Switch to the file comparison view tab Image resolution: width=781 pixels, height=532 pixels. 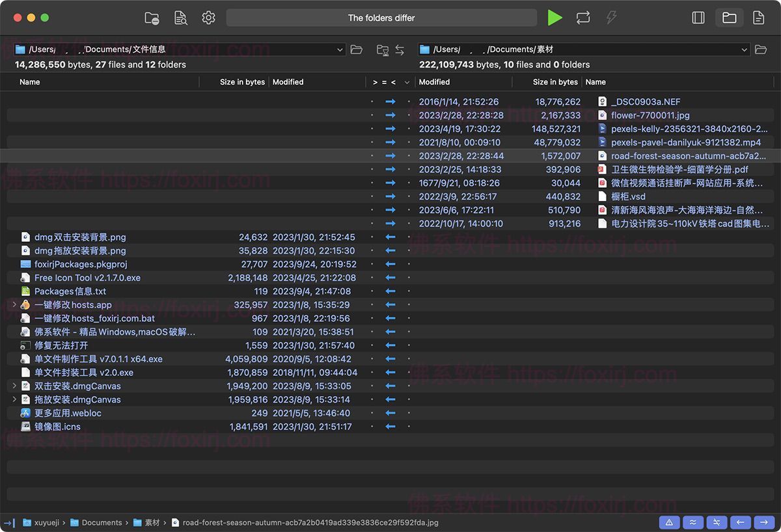(x=758, y=18)
